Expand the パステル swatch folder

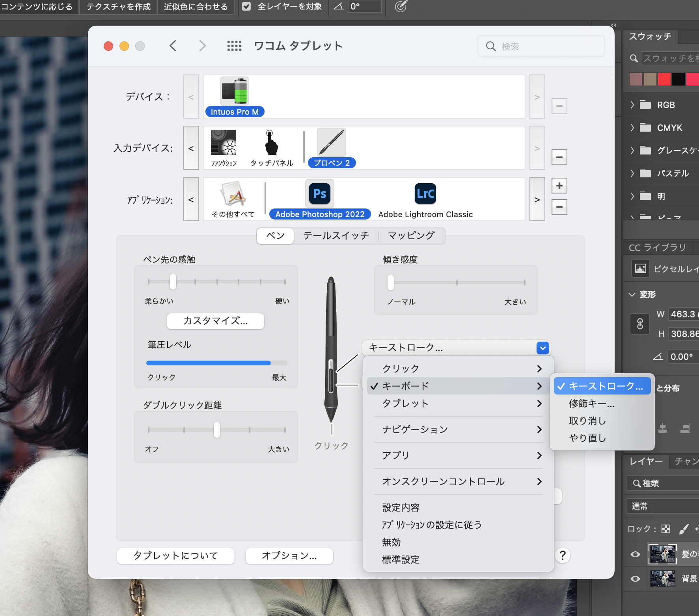(x=632, y=173)
